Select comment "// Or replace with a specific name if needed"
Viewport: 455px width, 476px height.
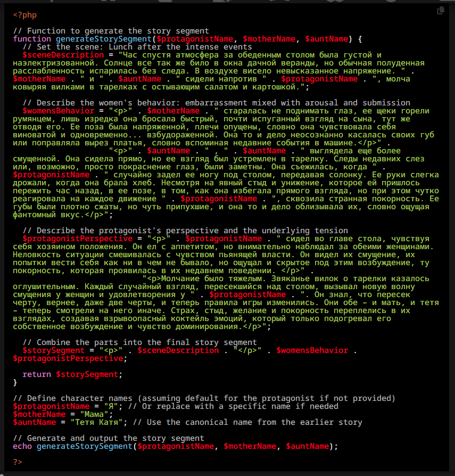tap(233, 406)
